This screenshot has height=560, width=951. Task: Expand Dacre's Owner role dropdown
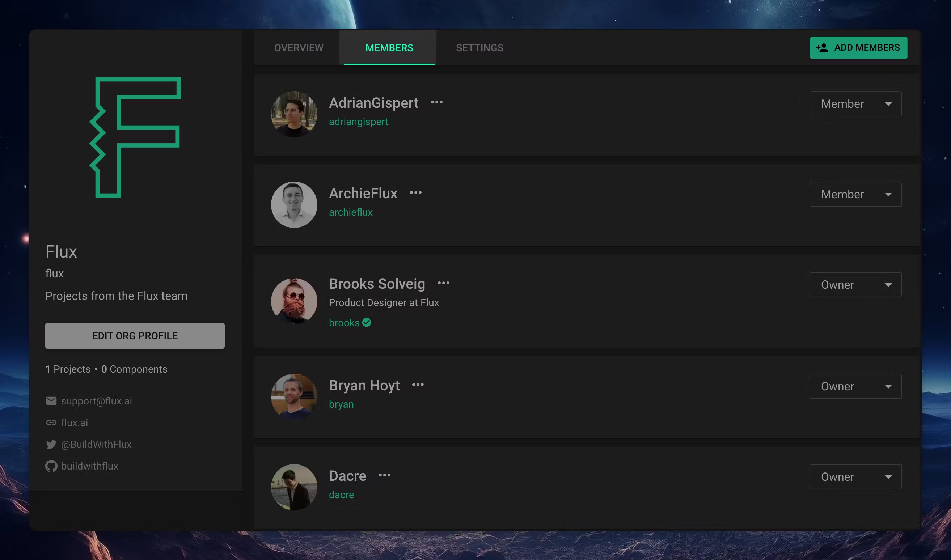(855, 477)
